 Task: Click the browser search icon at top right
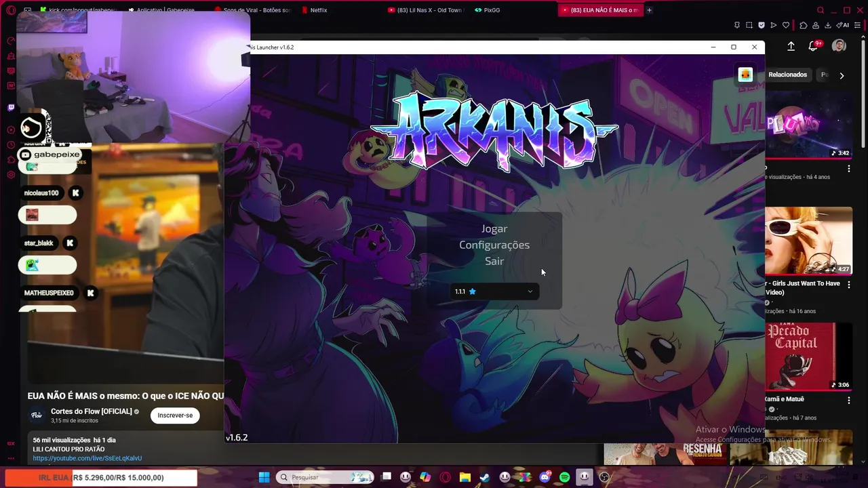[821, 10]
